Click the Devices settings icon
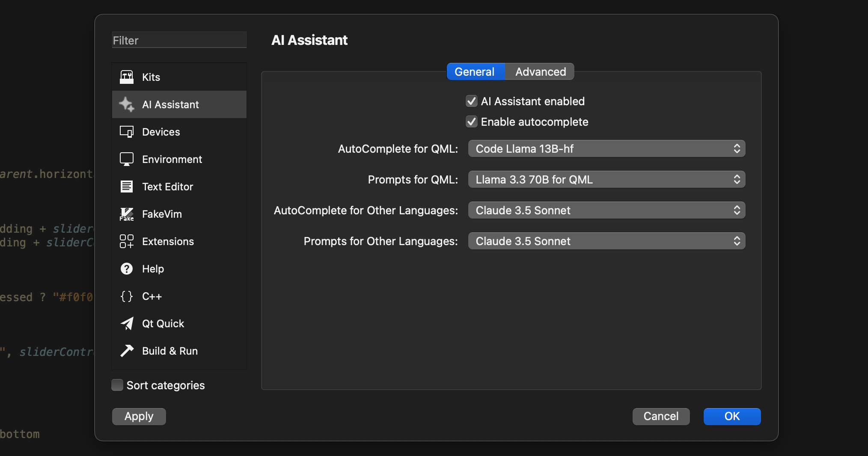 (127, 132)
